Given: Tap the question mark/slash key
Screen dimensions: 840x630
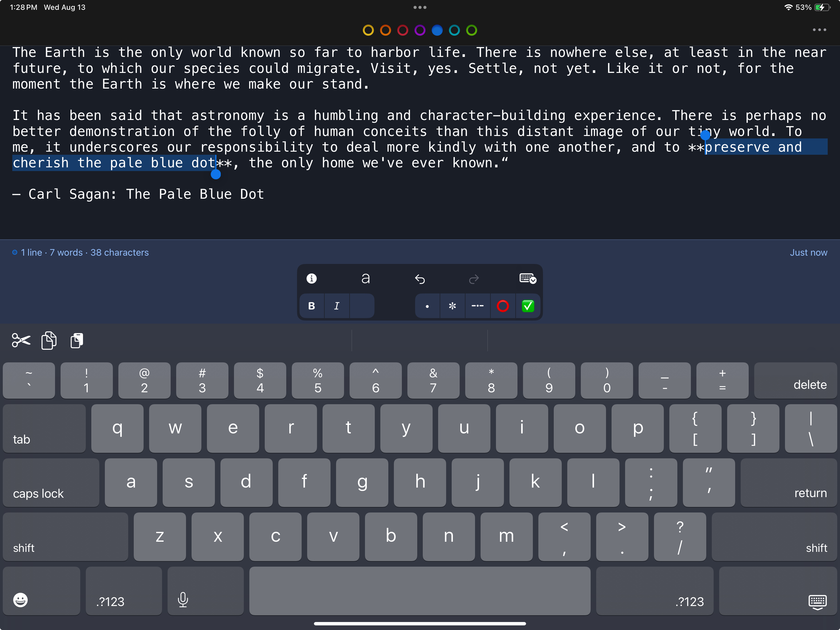Looking at the screenshot, I should point(680,536).
